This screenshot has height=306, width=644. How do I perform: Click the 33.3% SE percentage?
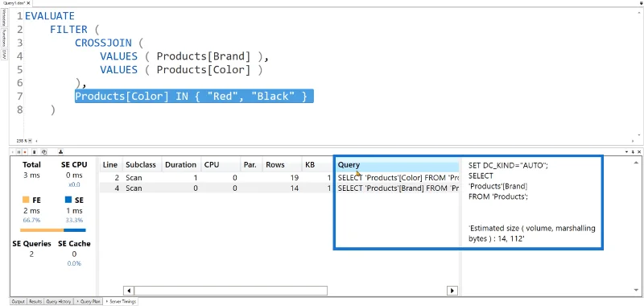point(74,220)
